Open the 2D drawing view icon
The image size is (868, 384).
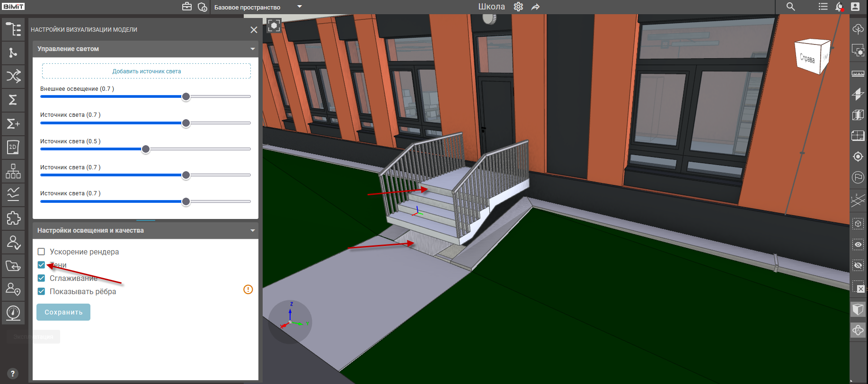13,148
